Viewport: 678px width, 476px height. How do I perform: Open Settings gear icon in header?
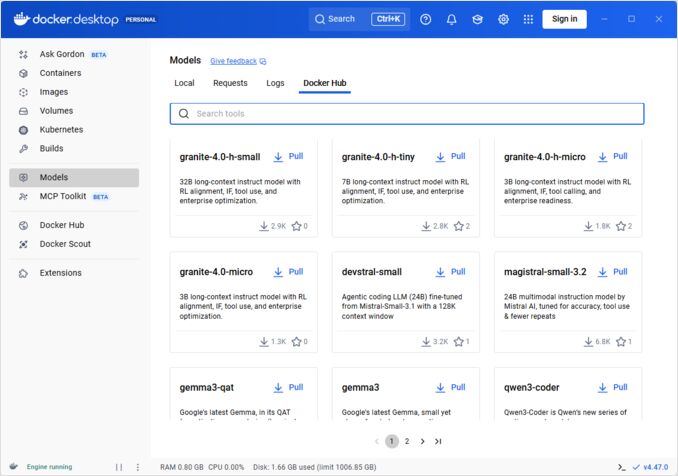(x=503, y=19)
